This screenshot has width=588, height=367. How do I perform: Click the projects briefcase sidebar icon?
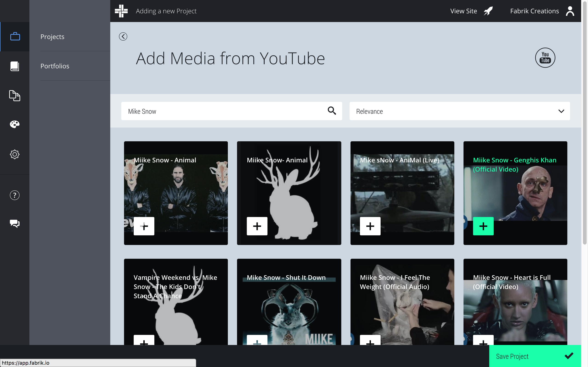pos(15,37)
